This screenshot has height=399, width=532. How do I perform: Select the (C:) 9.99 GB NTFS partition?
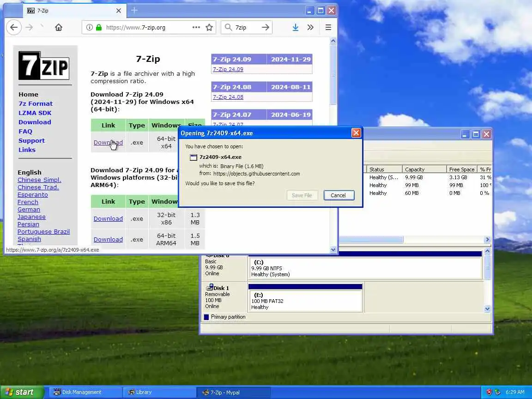(x=365, y=268)
